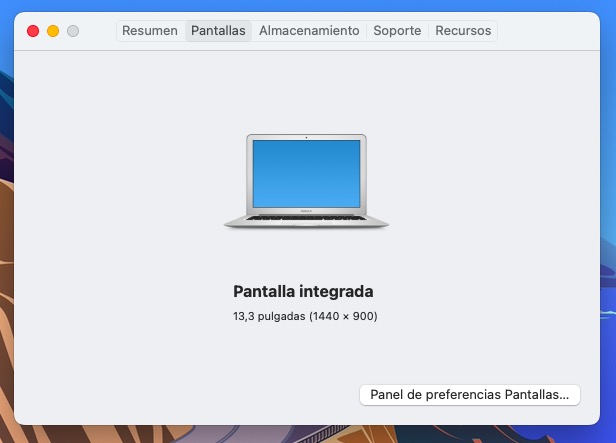Select the Pantallas tab

(218, 31)
